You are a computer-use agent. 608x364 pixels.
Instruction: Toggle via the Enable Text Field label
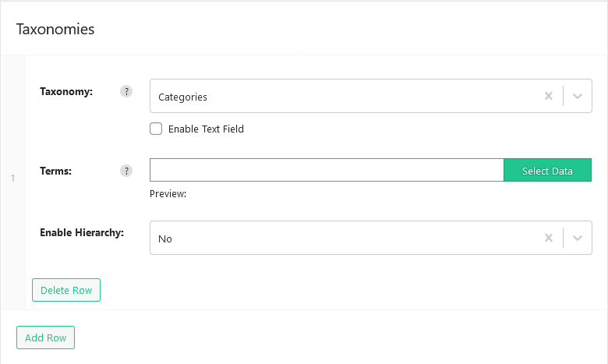[x=206, y=129]
